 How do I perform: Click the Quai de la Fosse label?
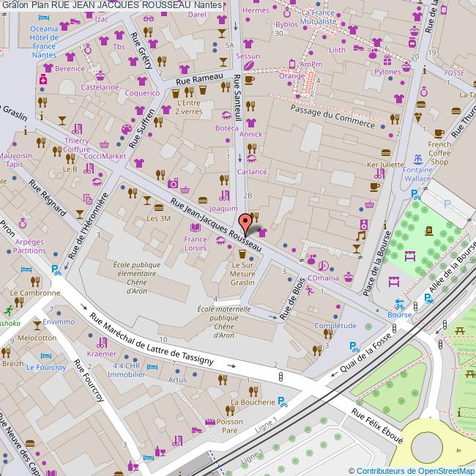[366, 353]
